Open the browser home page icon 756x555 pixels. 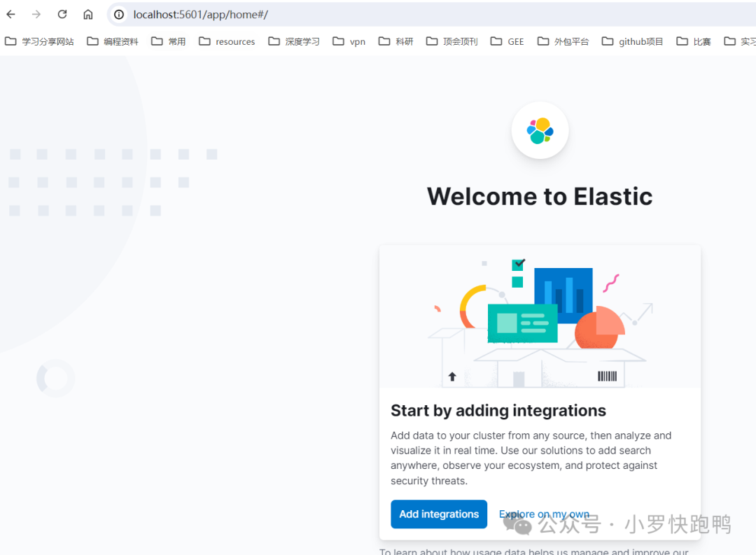[87, 15]
